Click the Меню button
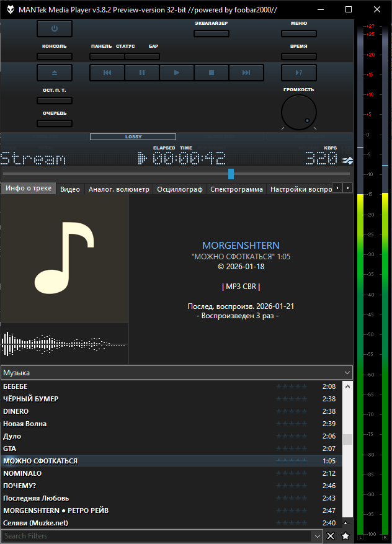The image size is (392, 544). [298, 33]
